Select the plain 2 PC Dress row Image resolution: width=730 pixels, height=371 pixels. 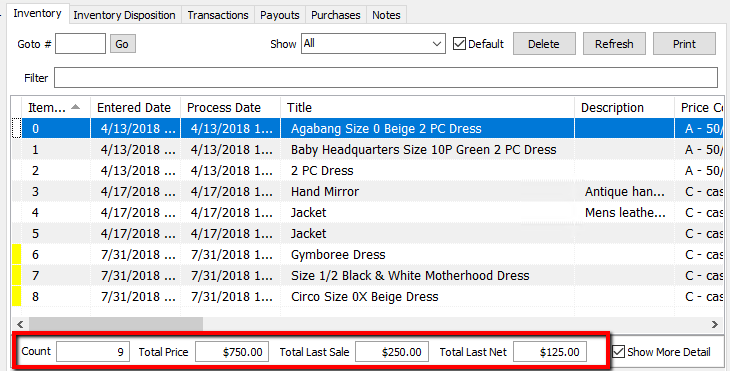(x=368, y=170)
